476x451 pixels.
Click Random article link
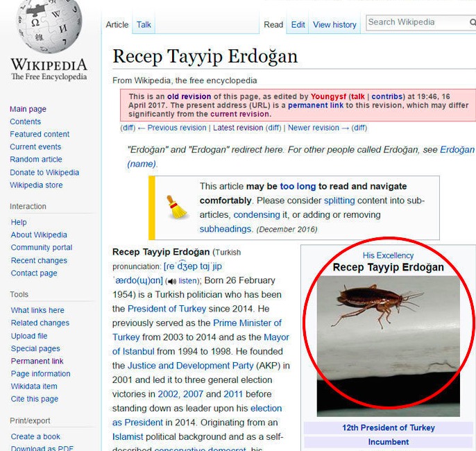click(36, 160)
